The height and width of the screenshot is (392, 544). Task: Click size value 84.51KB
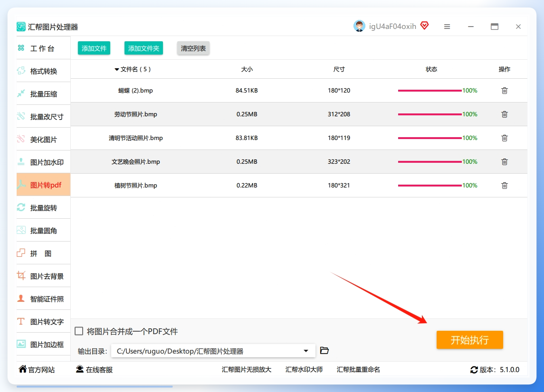coord(247,91)
